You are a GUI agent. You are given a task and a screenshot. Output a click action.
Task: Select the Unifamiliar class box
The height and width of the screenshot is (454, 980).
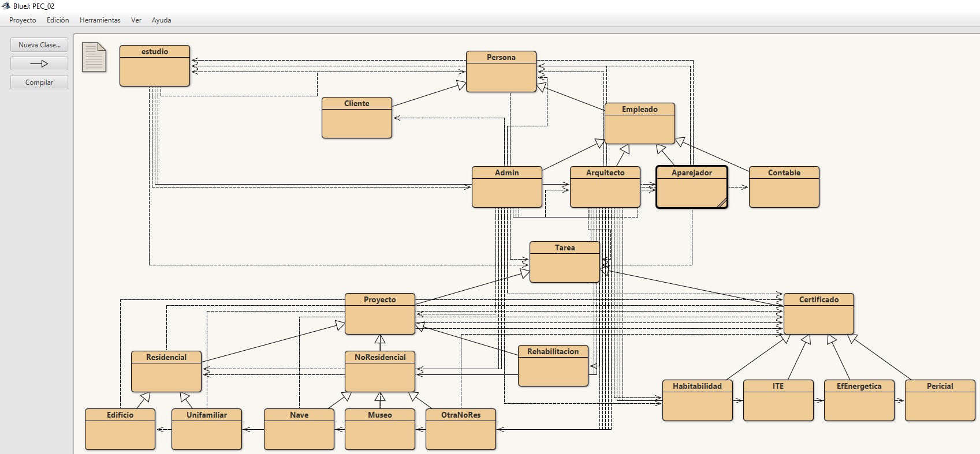[x=207, y=429]
